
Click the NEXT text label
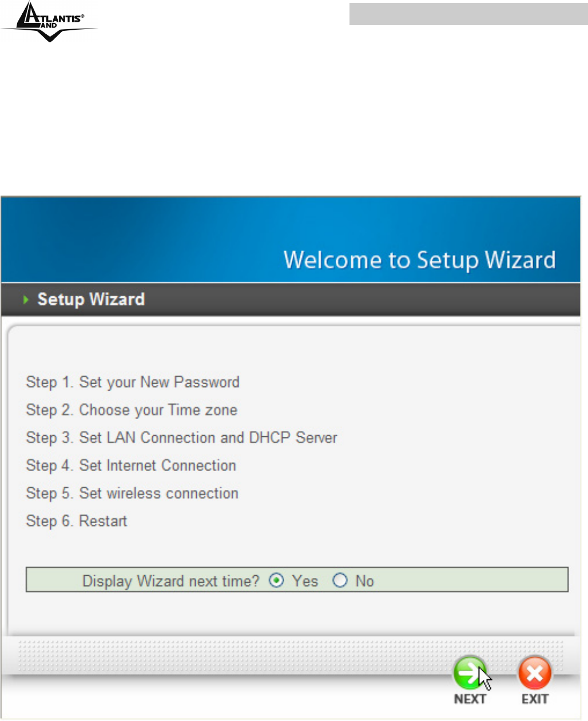click(470, 699)
